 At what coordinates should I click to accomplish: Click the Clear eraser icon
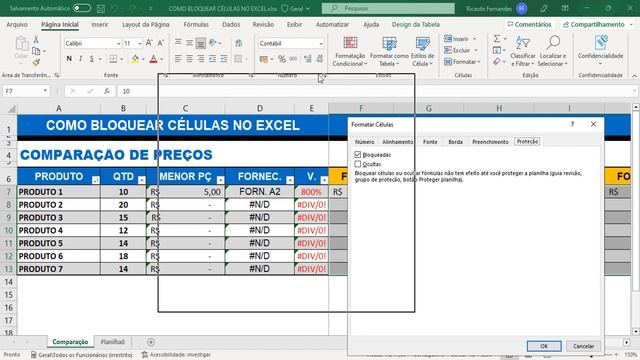coord(497,62)
